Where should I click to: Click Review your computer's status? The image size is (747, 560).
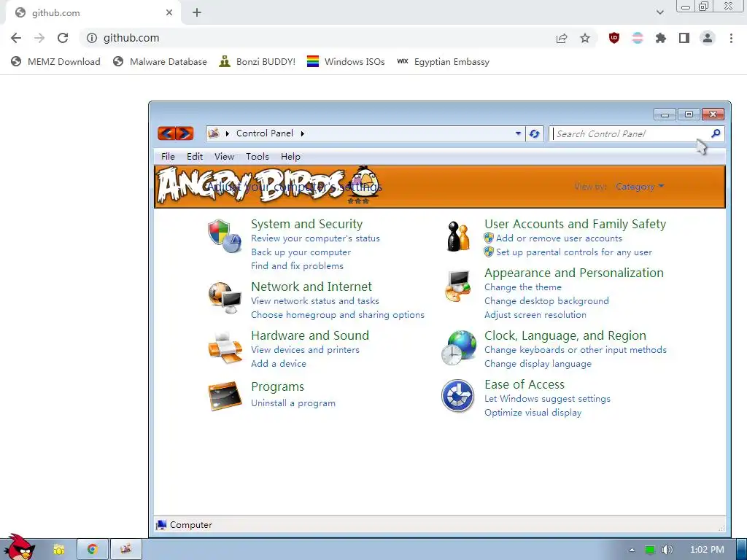click(315, 238)
